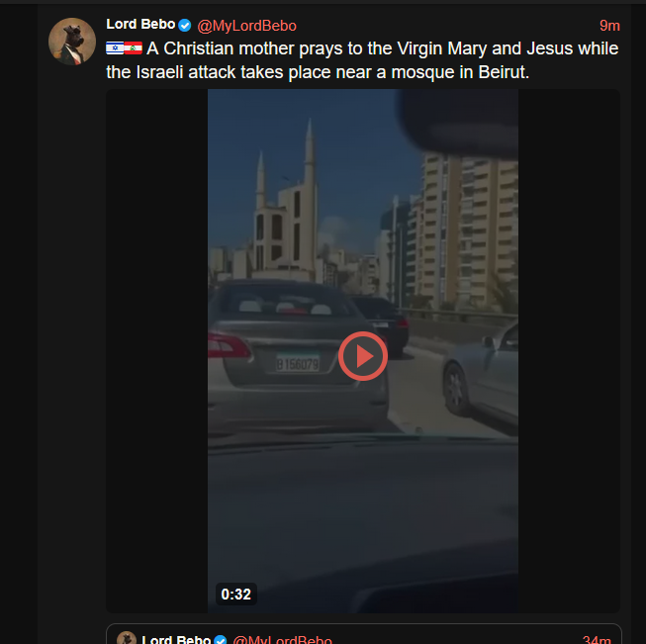The height and width of the screenshot is (644, 646).
Task: Open the @MyLordBebo handle in the main tweet
Action: [x=246, y=26]
